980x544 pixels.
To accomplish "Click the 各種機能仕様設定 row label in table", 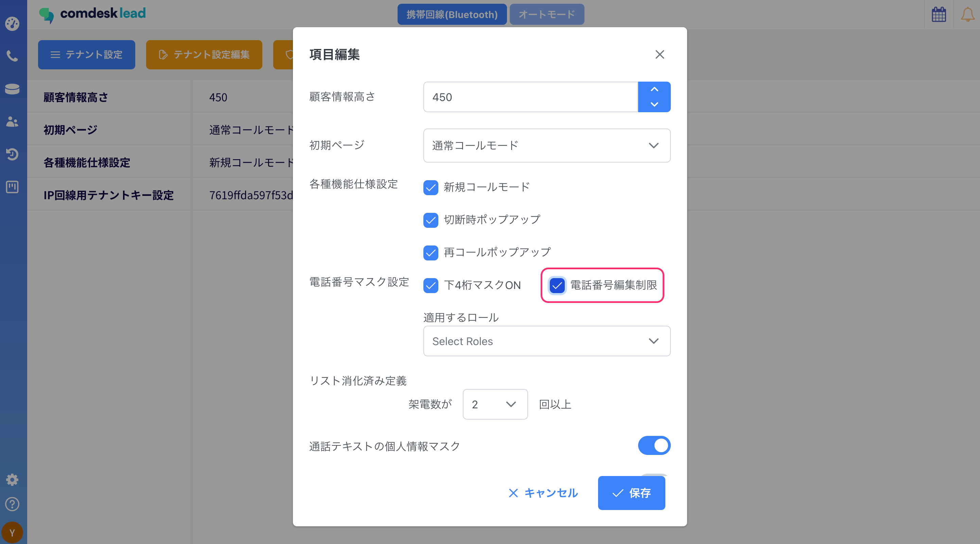I will [87, 163].
